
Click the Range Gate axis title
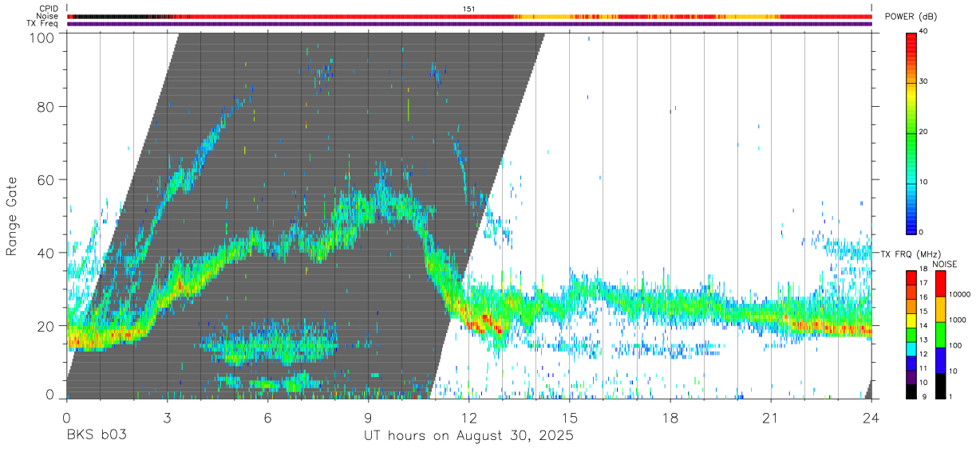[x=12, y=216]
